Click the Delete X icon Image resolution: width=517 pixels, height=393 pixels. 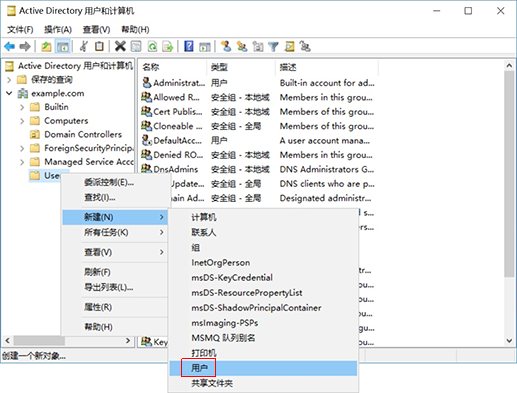[x=120, y=46]
